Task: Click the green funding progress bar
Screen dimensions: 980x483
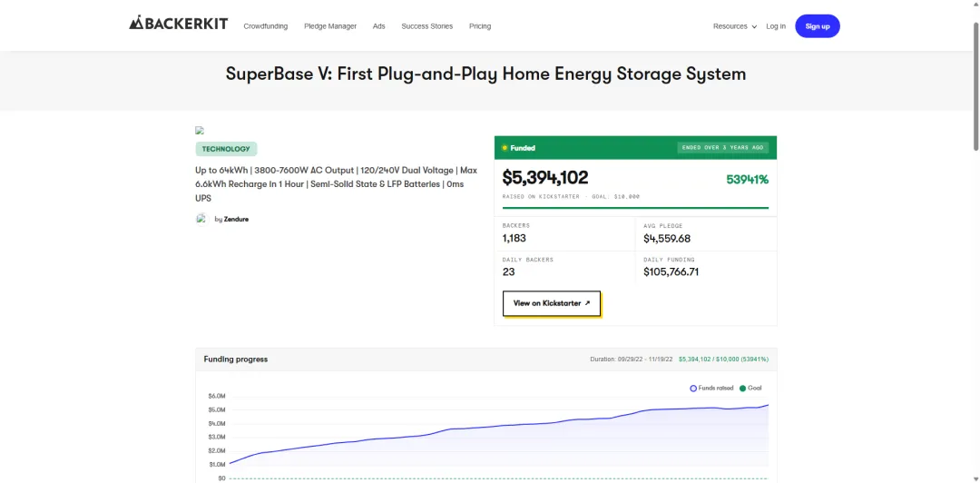Action: [635, 207]
